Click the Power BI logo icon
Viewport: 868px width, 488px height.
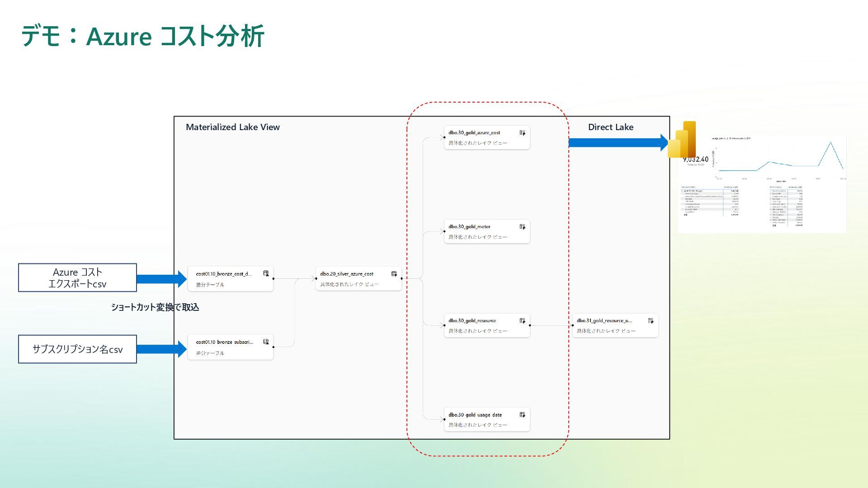[682, 139]
